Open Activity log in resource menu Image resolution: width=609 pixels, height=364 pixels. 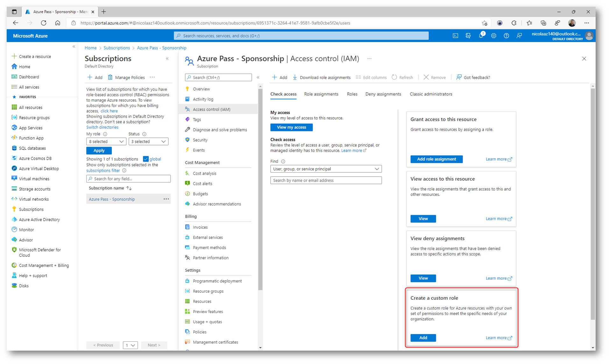[x=203, y=99]
